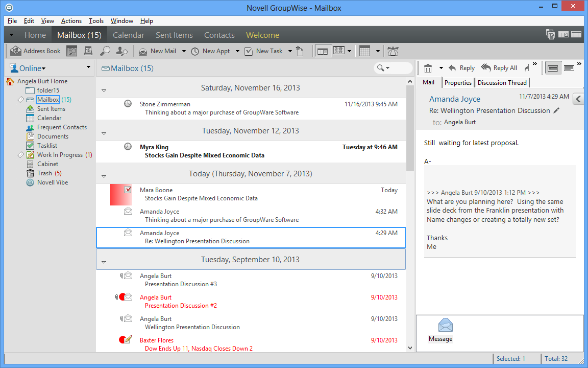This screenshot has height=368, width=588.
Task: Switch to the Properties tab
Action: 458,83
